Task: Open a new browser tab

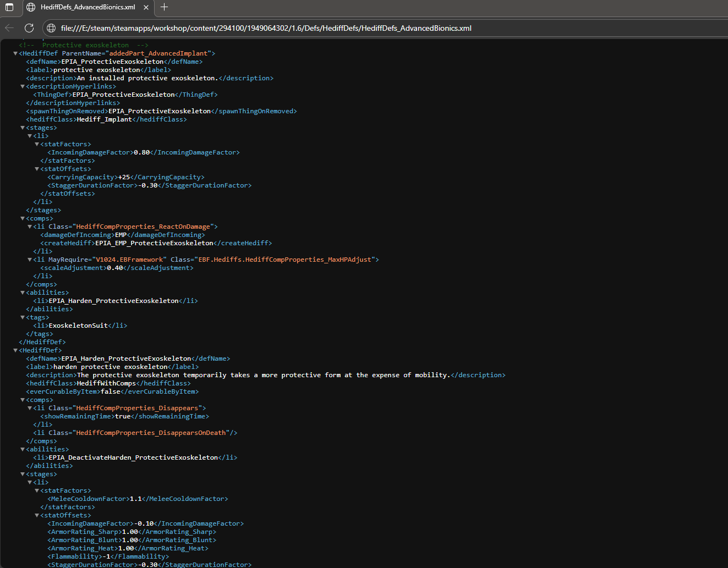Action: click(164, 7)
